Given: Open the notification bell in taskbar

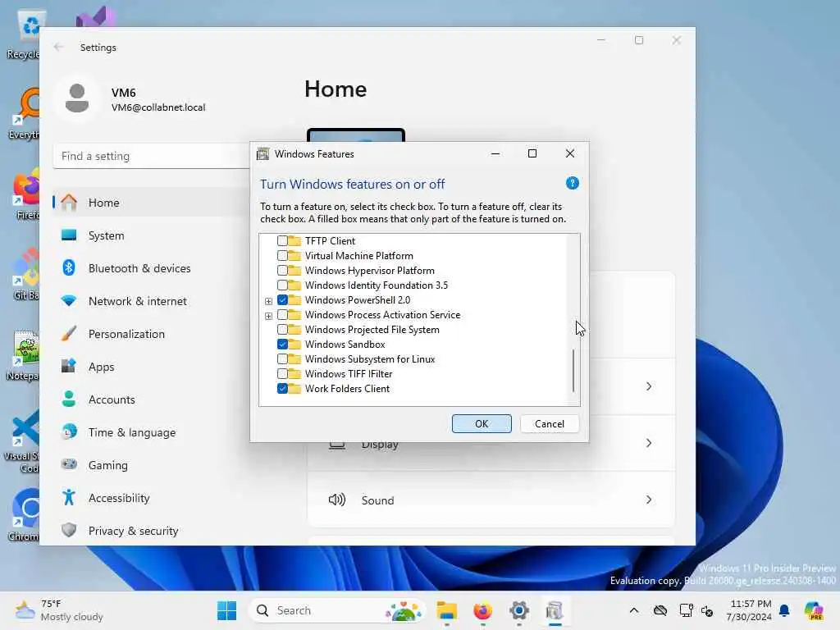Looking at the screenshot, I should tap(784, 610).
